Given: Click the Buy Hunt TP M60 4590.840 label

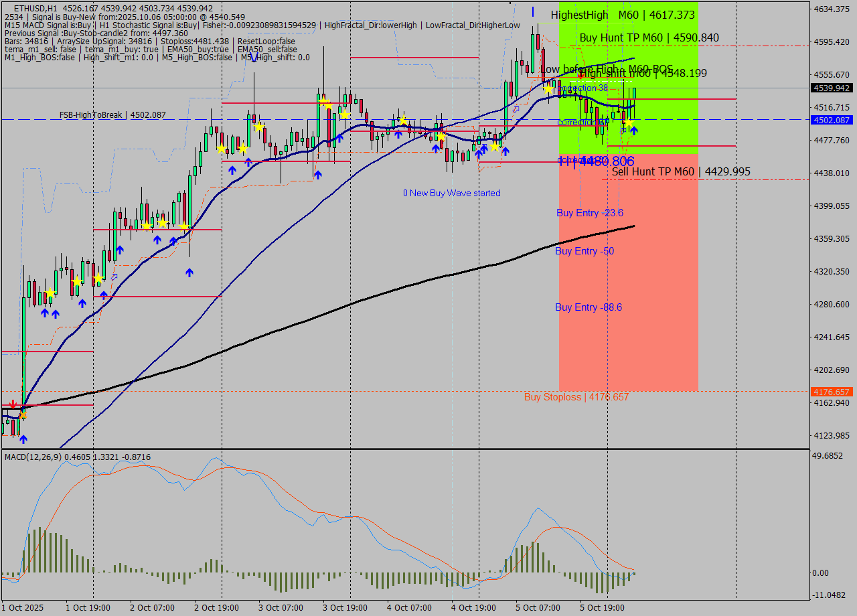Looking at the screenshot, I should click(648, 38).
